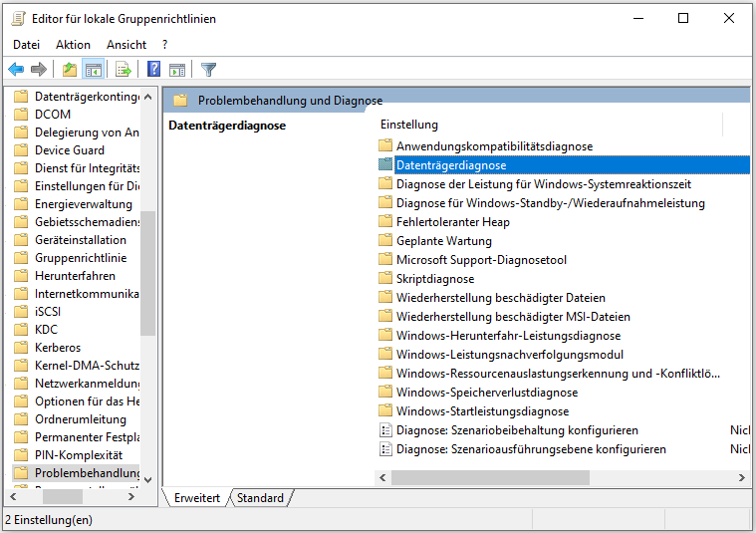
Task: Open the Help toolbar icon
Action: click(x=153, y=70)
